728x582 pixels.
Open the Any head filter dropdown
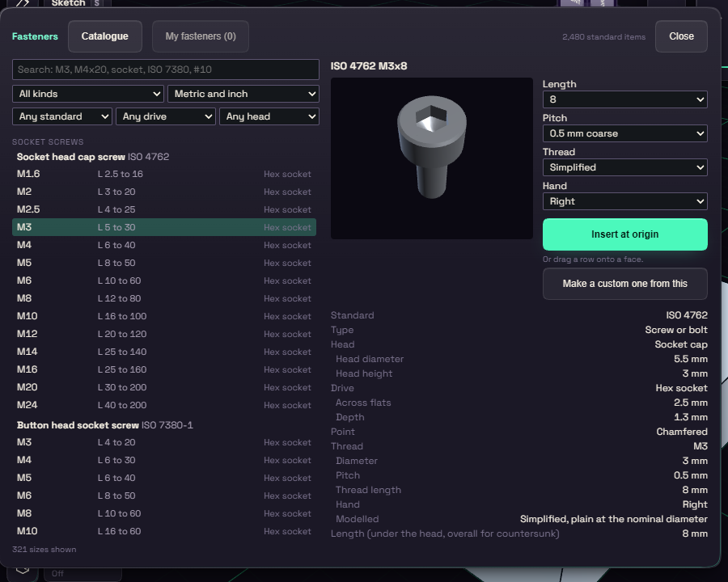click(x=269, y=116)
